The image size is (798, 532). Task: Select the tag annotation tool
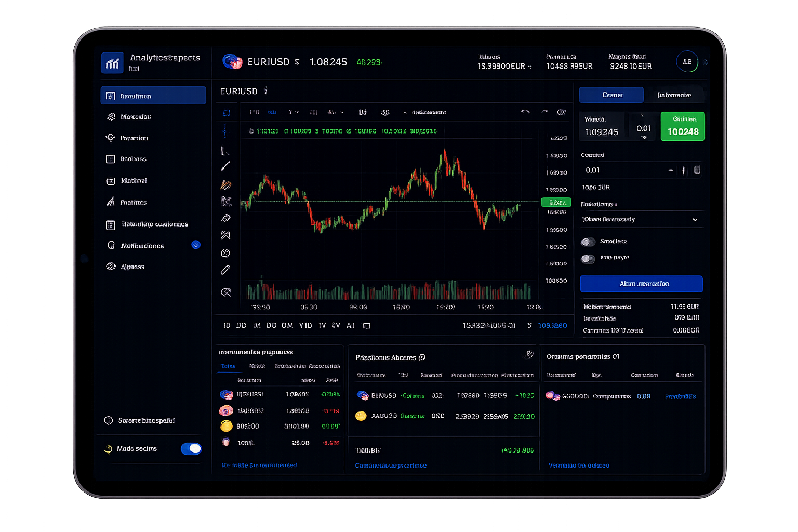[225, 218]
